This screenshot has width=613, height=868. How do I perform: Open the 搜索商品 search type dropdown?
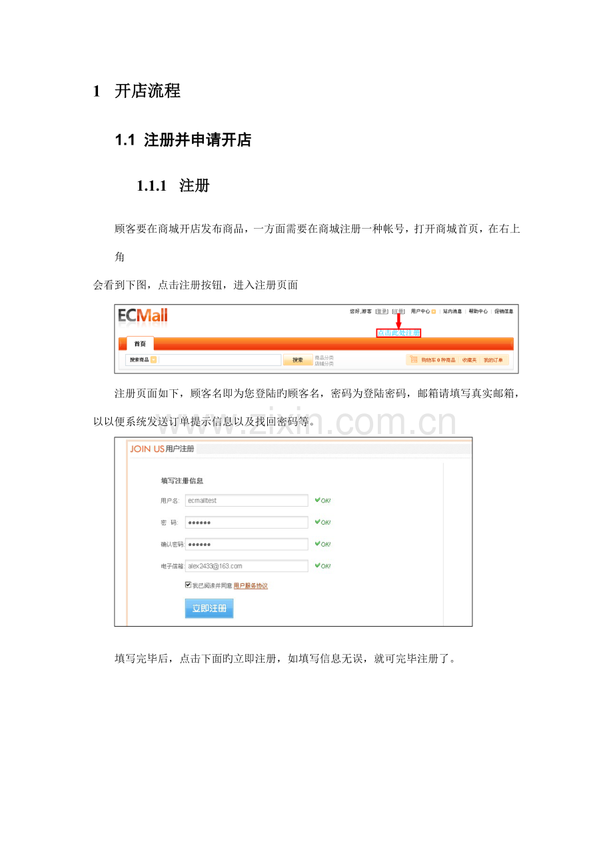pyautogui.click(x=153, y=360)
